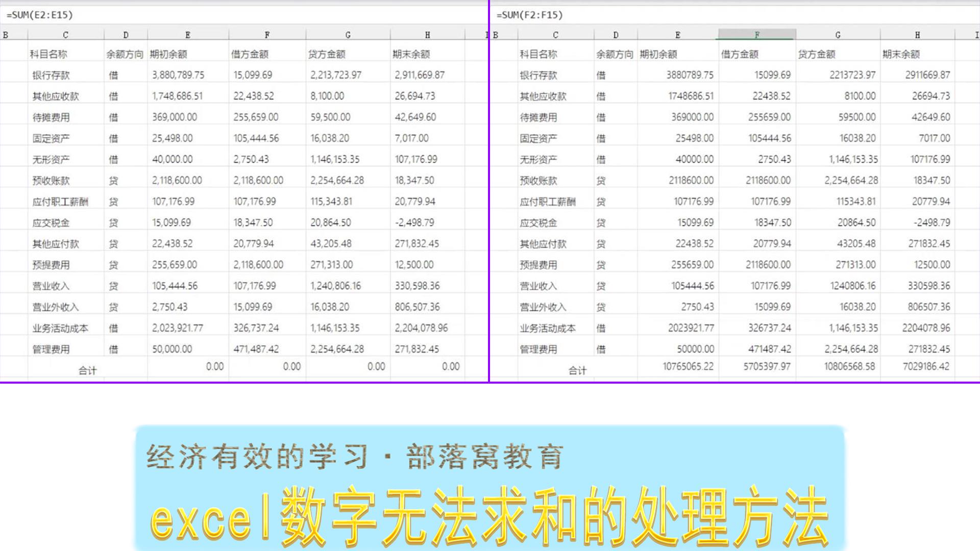The width and height of the screenshot is (980, 551).
Task: Select column C header in the left sheet
Action: tap(65, 35)
